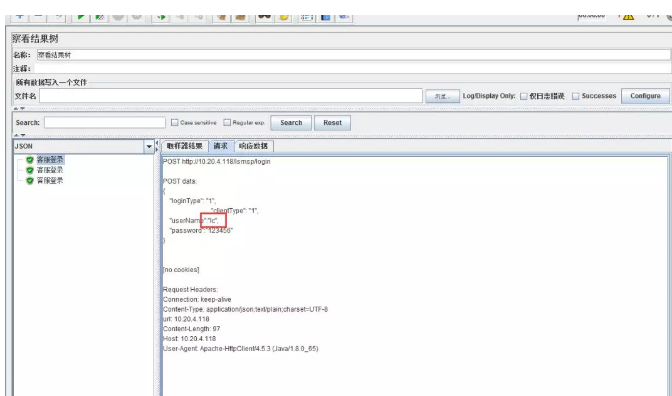Click the Host: 10.20.4.118 line

coord(189,339)
